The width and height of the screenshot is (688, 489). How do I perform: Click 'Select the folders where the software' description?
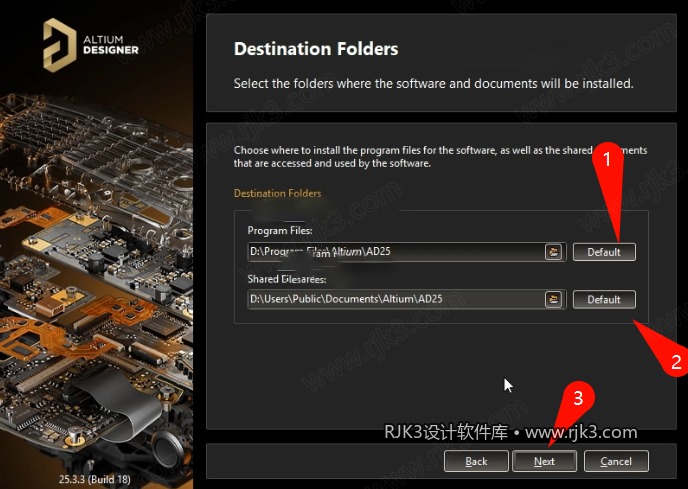point(433,83)
